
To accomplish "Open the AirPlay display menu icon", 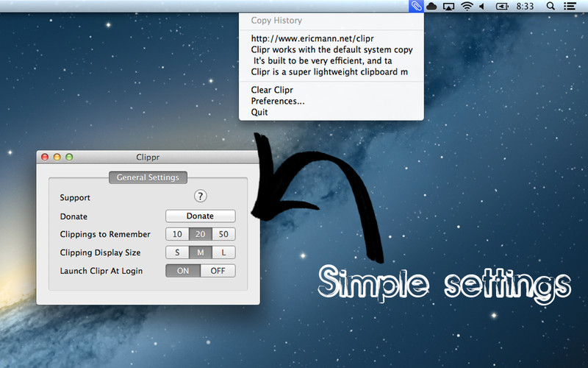I will [448, 7].
